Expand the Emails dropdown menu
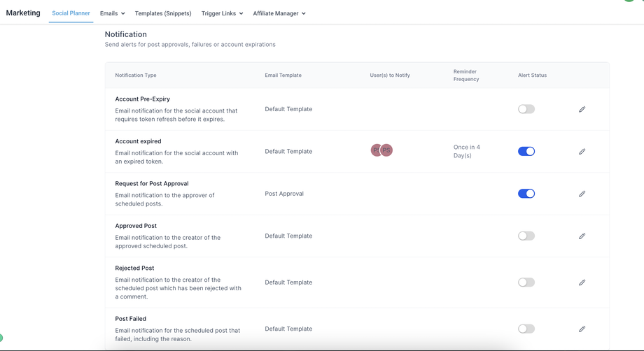This screenshot has width=644, height=351. pos(112,13)
